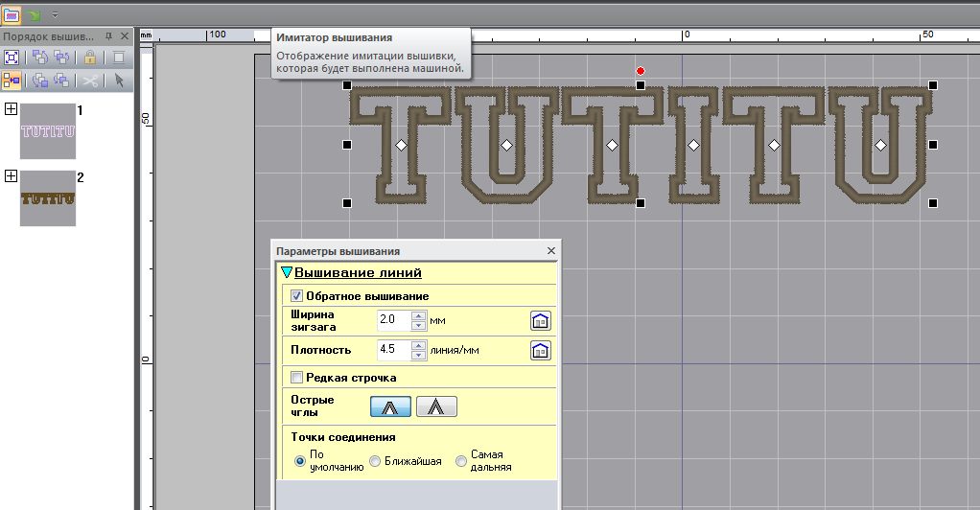Uncheck the Обратное вышивание checkbox

click(296, 296)
